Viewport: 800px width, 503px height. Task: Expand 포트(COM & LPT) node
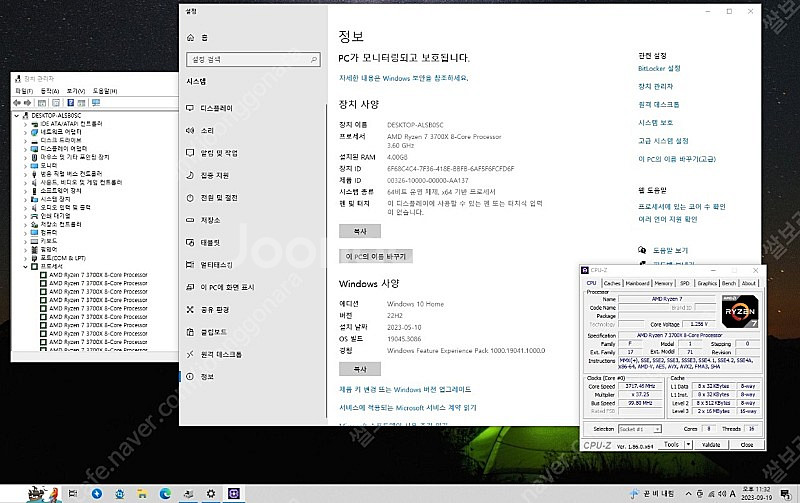[25, 258]
